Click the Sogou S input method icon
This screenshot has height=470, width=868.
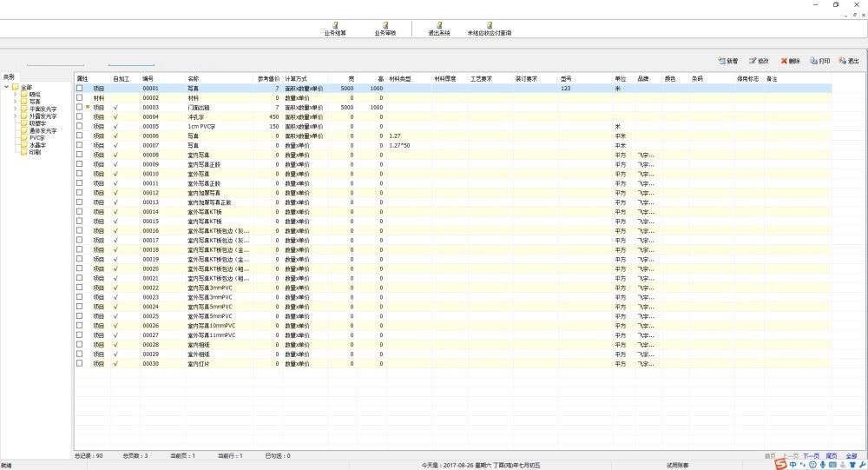(x=780, y=465)
